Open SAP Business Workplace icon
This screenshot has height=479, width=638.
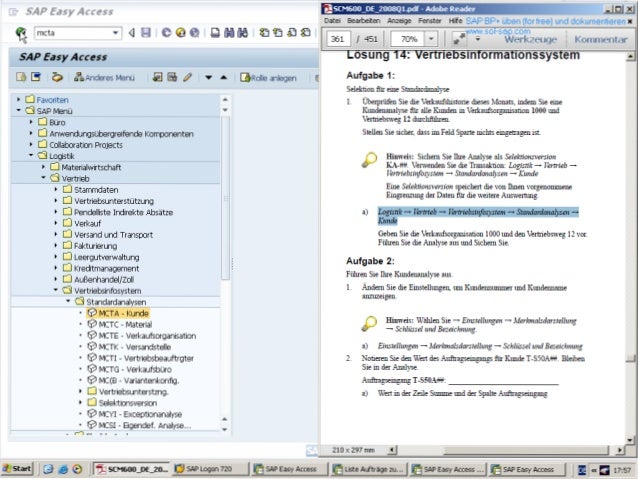57,77
